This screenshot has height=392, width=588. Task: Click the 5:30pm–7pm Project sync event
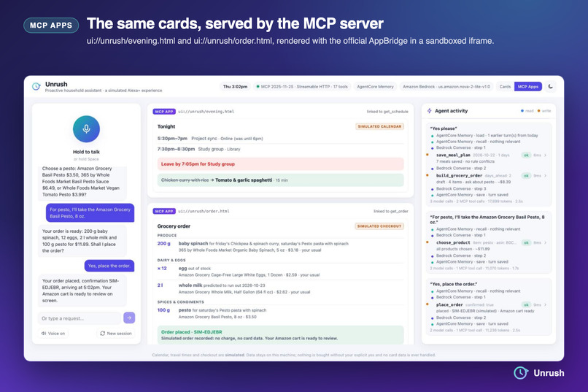click(280, 139)
